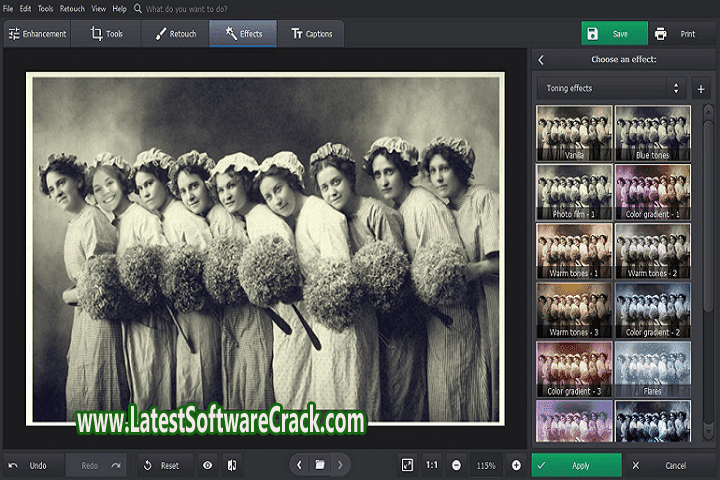This screenshot has height=480, width=720.
Task: Switch to the Enhancement tab
Action: [x=37, y=34]
